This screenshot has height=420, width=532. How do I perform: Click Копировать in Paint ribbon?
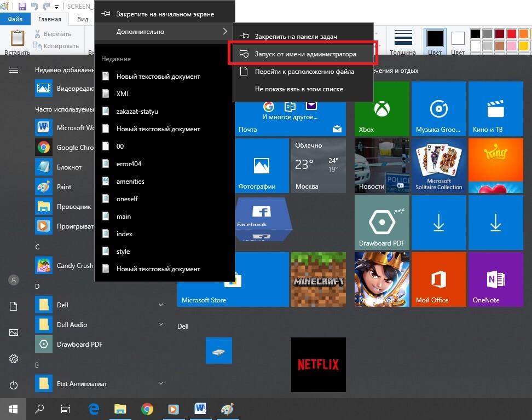56,46
